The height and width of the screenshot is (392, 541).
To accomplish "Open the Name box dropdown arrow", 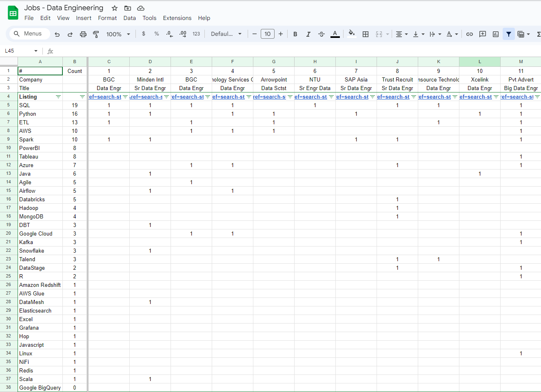I will 36,51.
